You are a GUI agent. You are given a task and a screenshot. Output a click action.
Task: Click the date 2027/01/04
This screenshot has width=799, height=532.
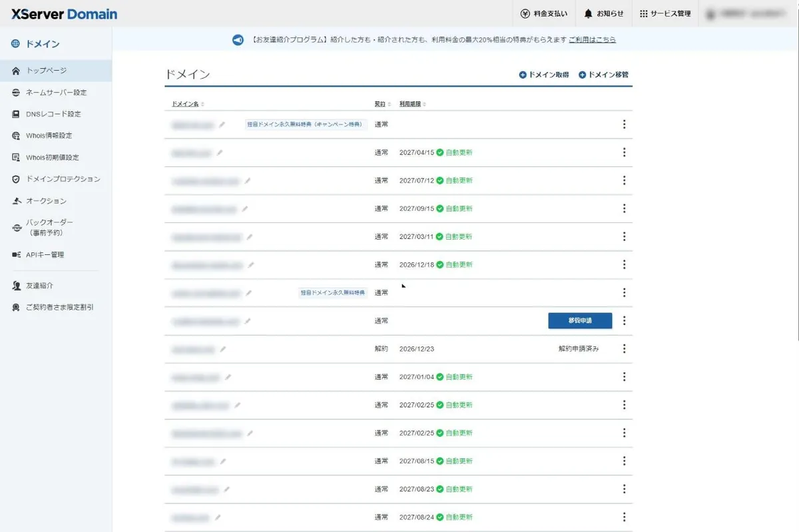pos(416,377)
